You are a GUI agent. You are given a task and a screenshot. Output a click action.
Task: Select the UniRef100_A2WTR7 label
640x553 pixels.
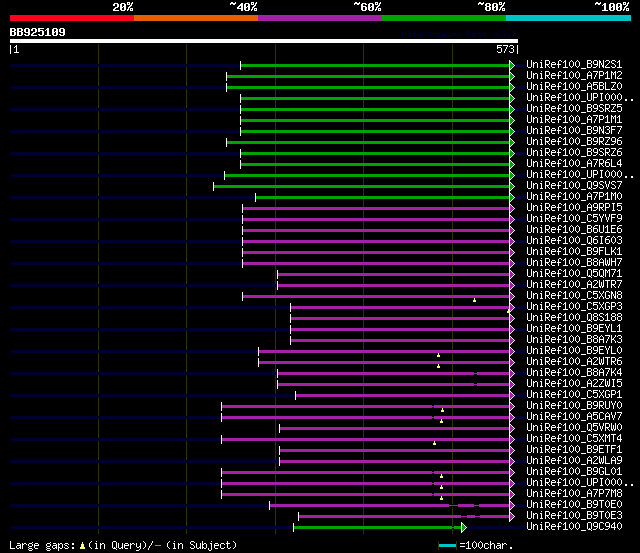coord(574,285)
